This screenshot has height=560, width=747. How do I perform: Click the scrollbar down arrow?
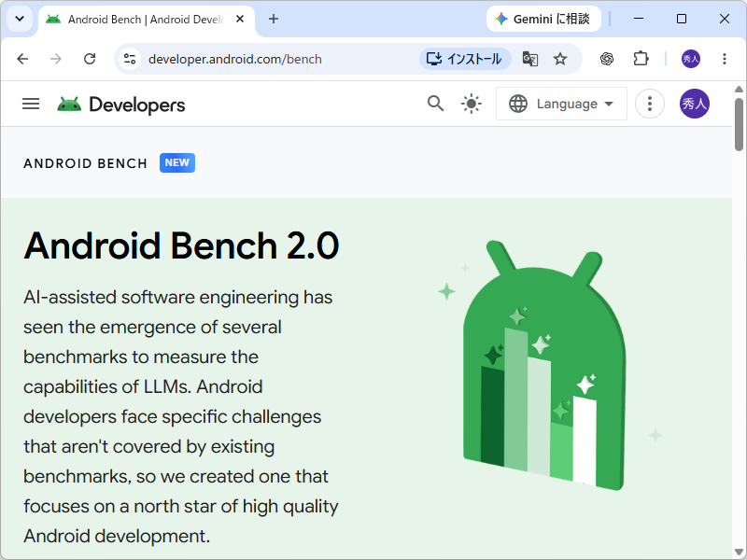click(x=739, y=553)
